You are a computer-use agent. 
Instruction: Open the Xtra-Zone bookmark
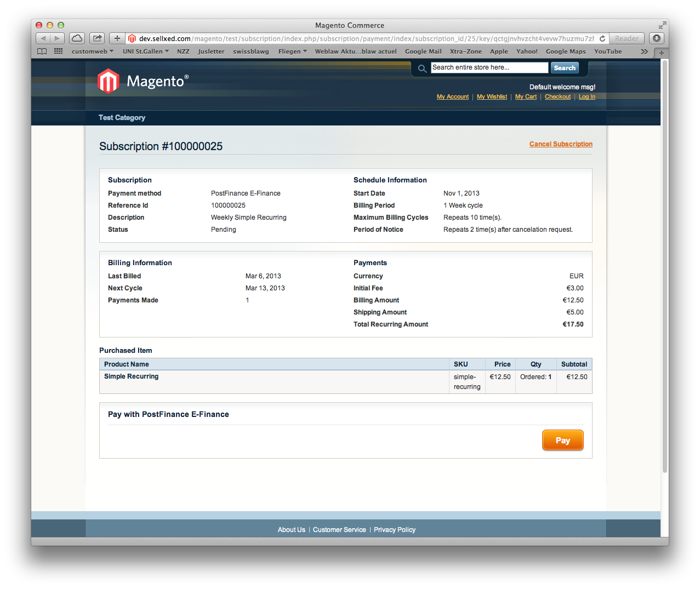[466, 52]
